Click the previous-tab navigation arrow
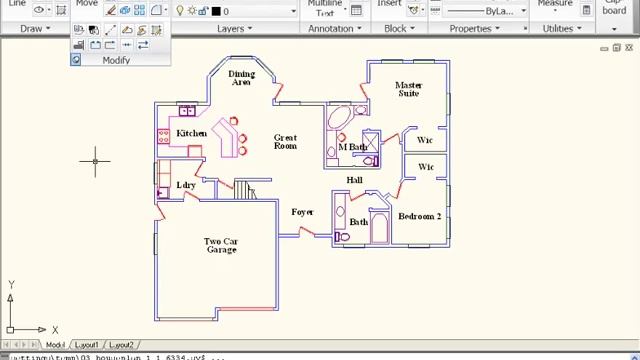640x360 pixels. (x=16, y=345)
